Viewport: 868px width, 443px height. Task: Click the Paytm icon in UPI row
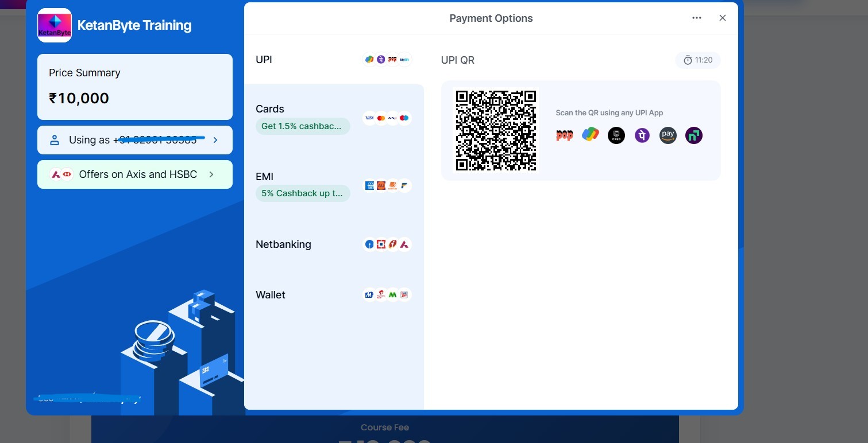click(x=404, y=60)
